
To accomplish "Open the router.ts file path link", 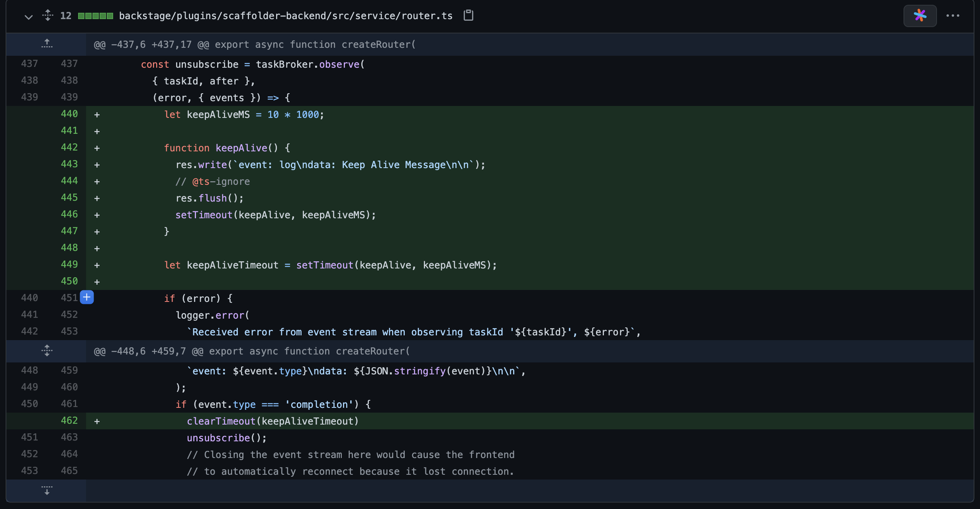I will pyautogui.click(x=285, y=16).
